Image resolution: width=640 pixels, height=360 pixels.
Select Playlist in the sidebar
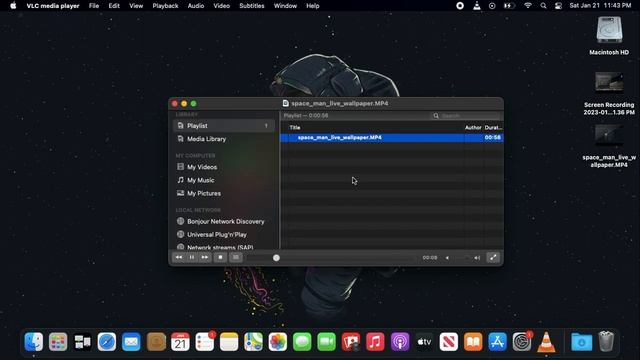point(224,126)
